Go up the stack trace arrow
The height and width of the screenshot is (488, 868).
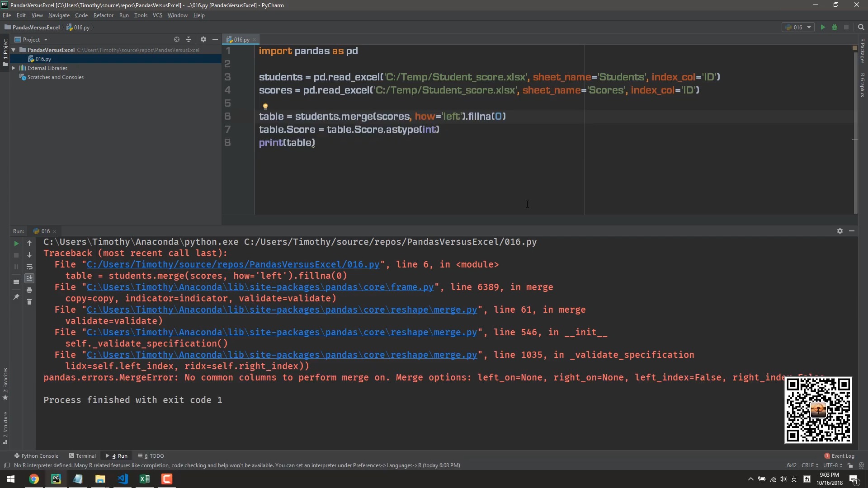point(29,244)
